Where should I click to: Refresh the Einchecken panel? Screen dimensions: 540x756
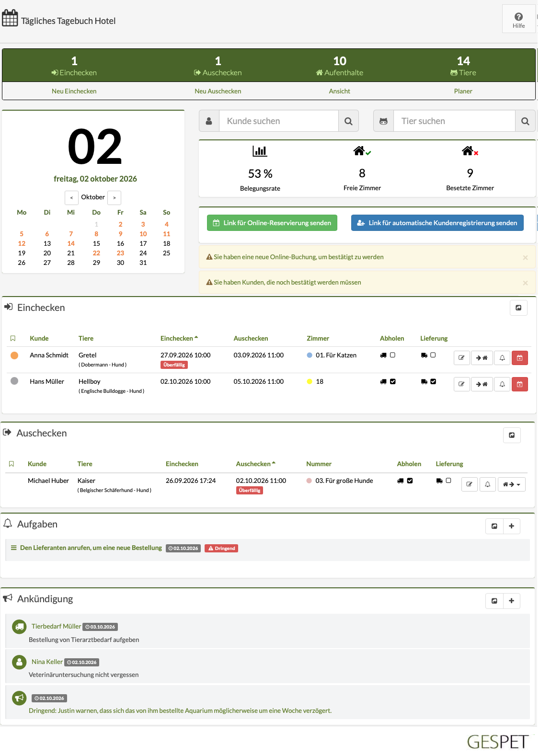pos(518,308)
